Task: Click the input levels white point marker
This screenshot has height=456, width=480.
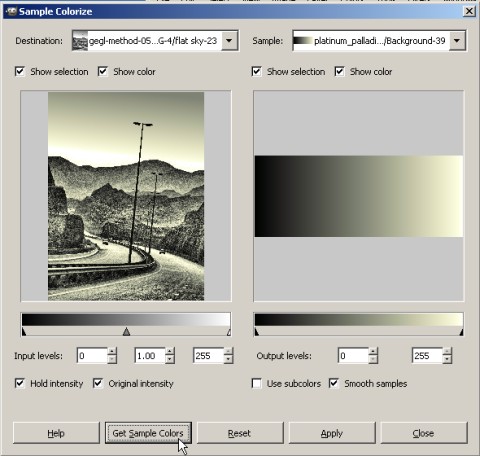Action: click(x=229, y=332)
